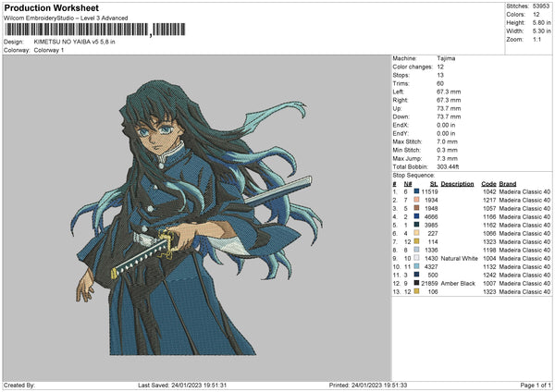The height and width of the screenshot is (392, 555).
Task: Click 'Printed: 24/01/2023 19:51:33' footer
Action: (x=368, y=385)
